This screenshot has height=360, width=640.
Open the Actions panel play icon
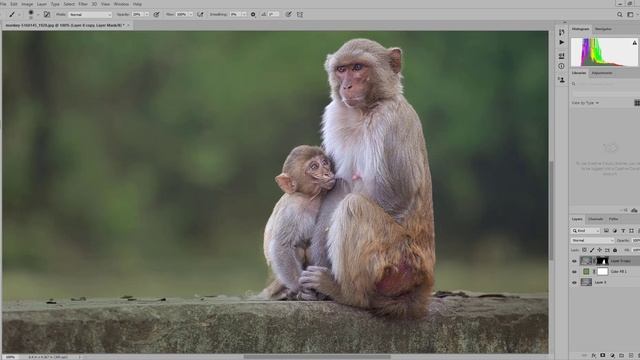pos(562,42)
